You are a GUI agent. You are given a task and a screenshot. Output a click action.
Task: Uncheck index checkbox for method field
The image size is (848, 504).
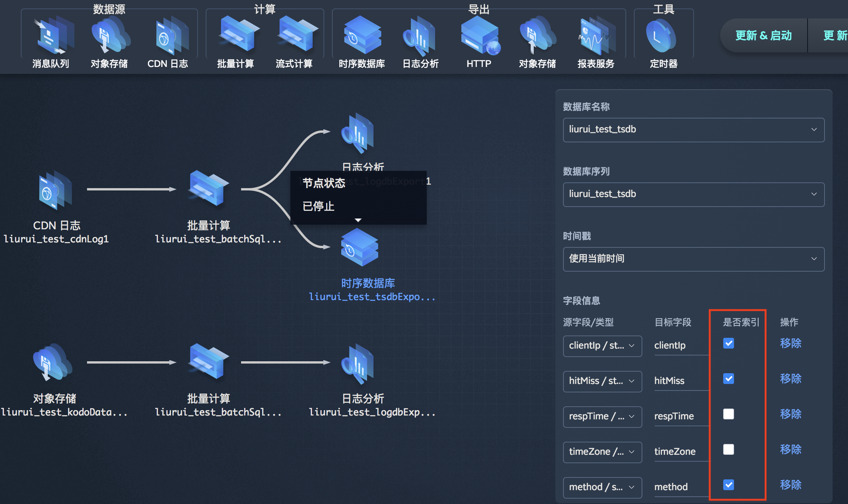tap(729, 485)
